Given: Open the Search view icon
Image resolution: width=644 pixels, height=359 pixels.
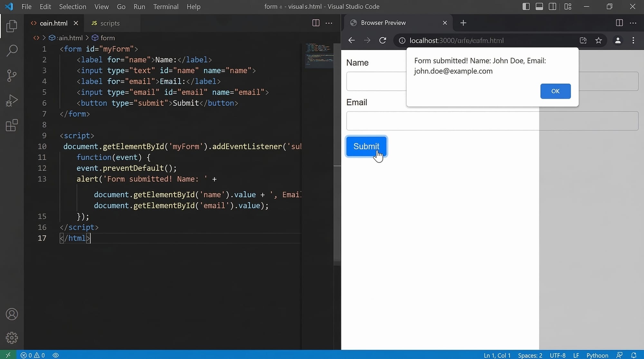Looking at the screenshot, I should 12,51.
